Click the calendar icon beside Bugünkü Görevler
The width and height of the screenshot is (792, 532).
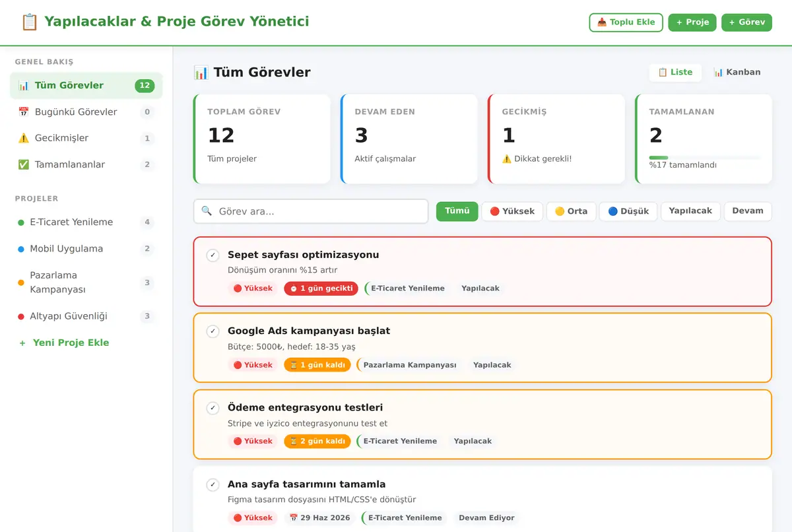(x=24, y=112)
